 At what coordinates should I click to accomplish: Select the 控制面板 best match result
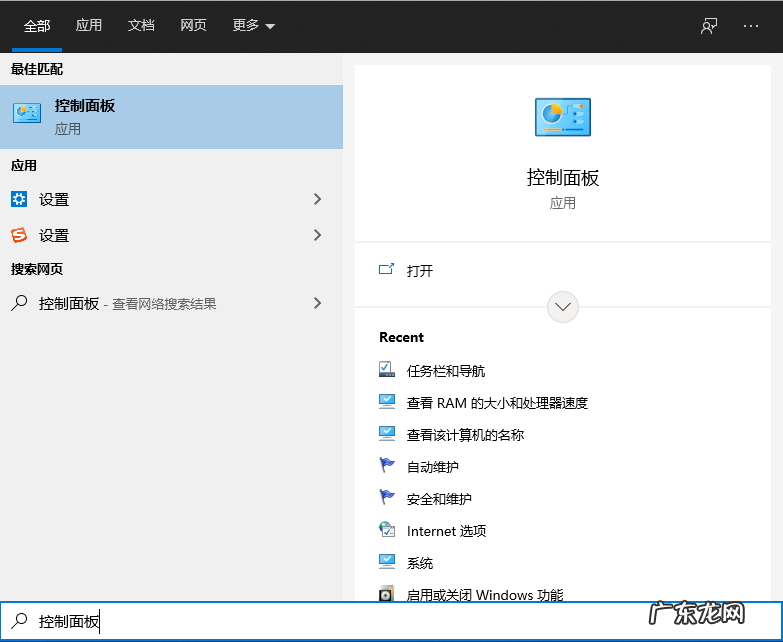tap(171, 117)
